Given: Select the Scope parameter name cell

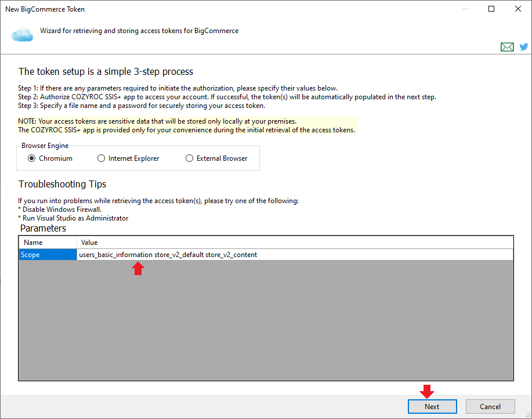Looking at the screenshot, I should pyautogui.click(x=48, y=255).
